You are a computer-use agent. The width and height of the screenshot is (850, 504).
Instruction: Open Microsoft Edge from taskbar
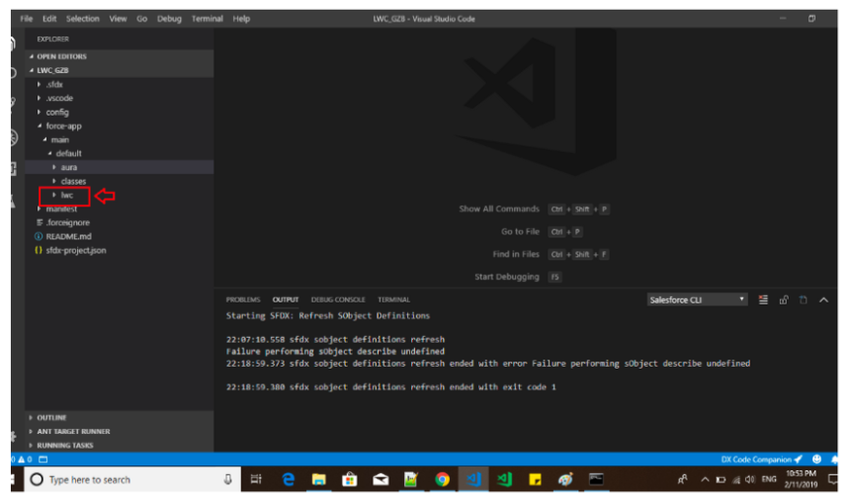click(x=288, y=479)
